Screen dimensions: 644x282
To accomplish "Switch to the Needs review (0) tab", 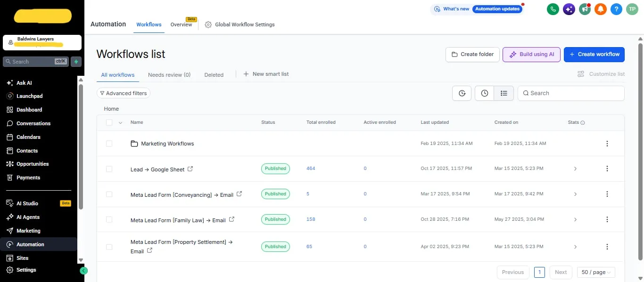I will point(169,75).
